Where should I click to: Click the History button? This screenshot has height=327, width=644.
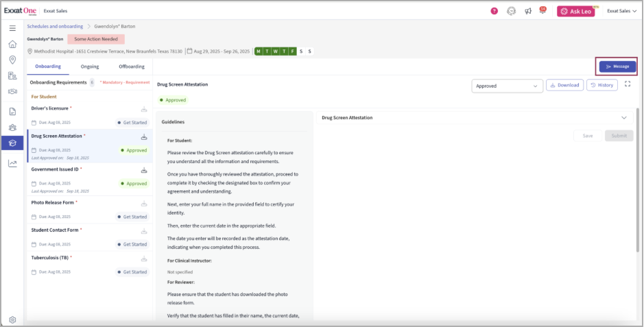(x=602, y=85)
